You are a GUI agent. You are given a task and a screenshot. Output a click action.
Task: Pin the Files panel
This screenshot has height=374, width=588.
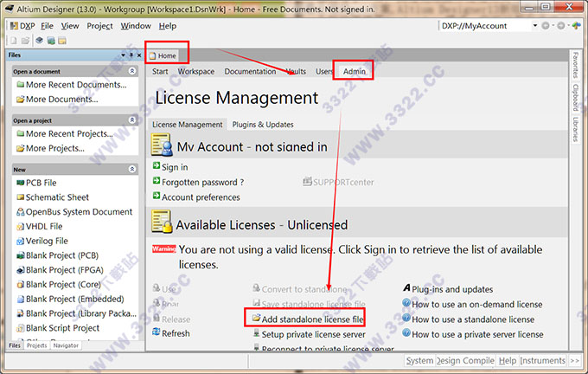pos(131,55)
